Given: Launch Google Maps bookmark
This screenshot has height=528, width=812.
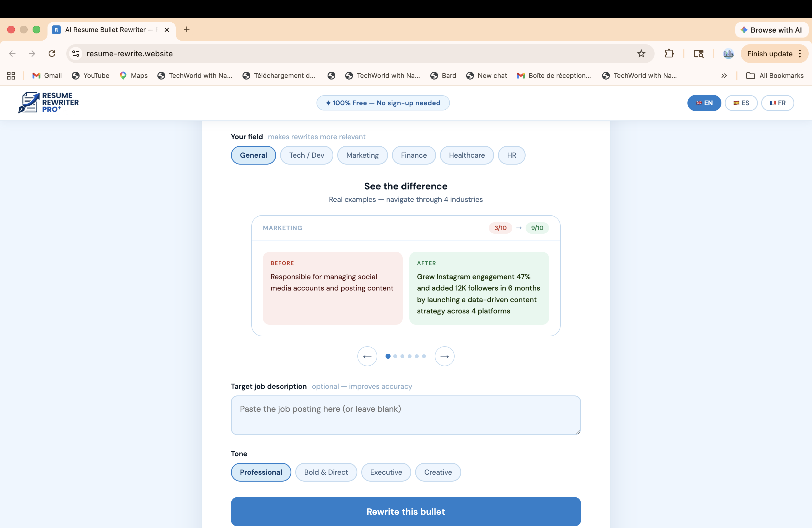Looking at the screenshot, I should [133, 75].
